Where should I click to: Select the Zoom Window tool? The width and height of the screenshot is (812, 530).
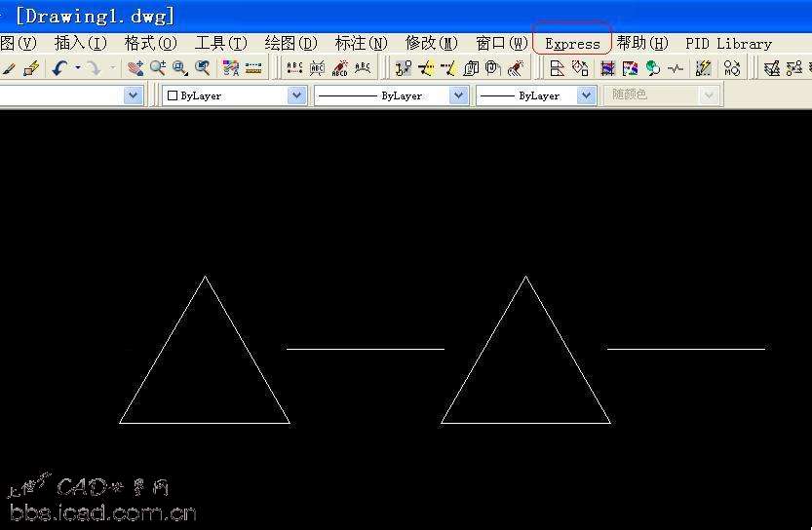[x=180, y=68]
